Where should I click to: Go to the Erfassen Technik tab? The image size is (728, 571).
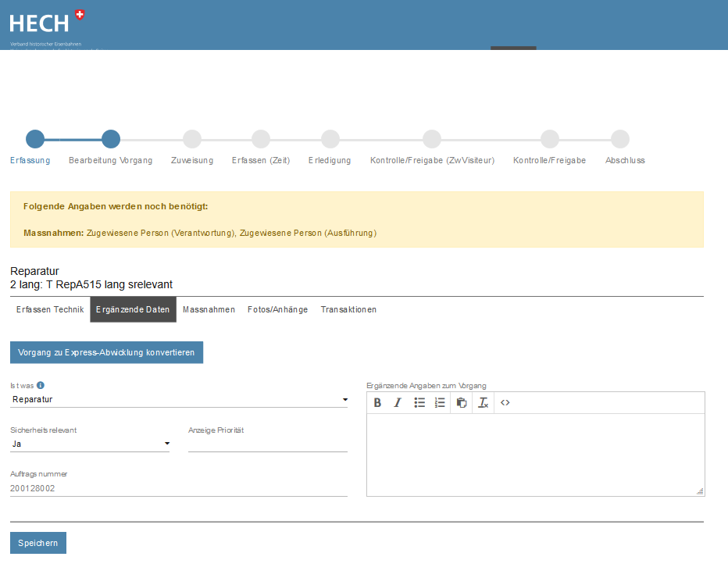(x=50, y=310)
